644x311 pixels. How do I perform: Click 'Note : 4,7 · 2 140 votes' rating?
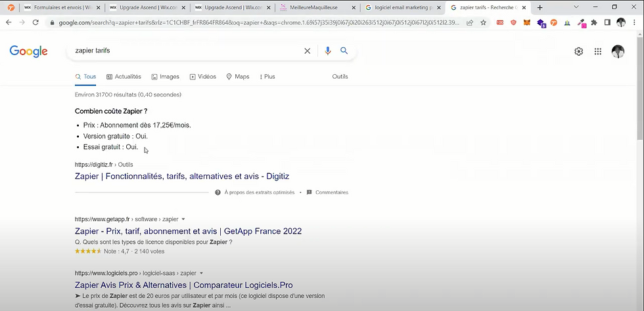tap(134, 251)
